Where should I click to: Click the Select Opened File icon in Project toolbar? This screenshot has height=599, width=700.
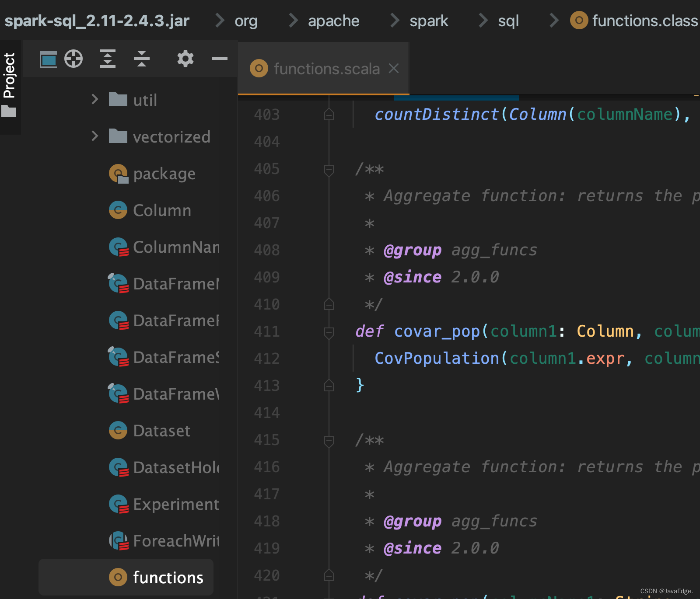coord(48,58)
